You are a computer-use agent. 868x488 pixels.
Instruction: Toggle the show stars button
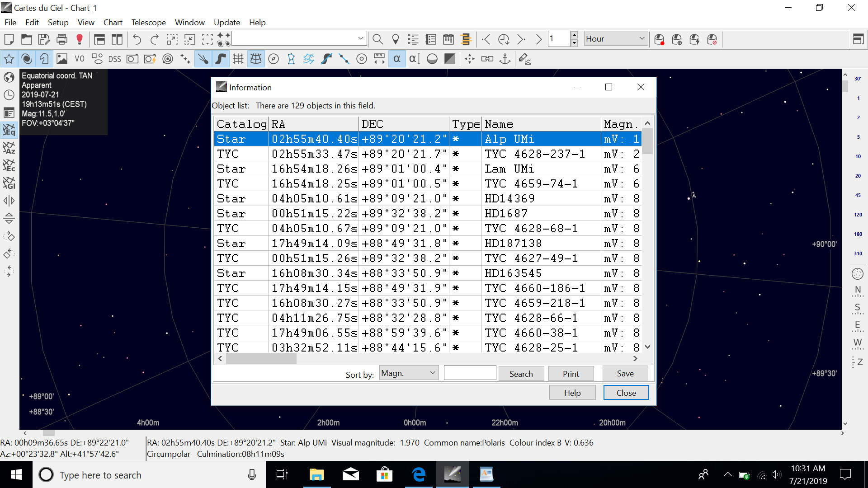click(9, 59)
